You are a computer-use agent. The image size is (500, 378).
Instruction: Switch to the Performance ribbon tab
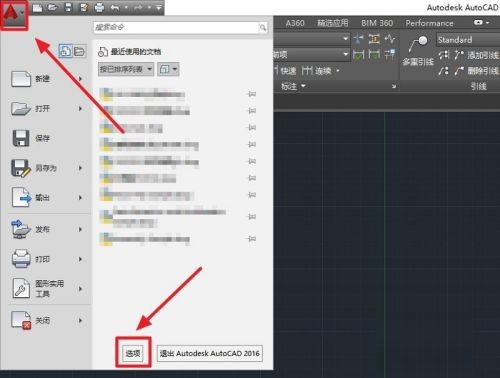pos(429,23)
